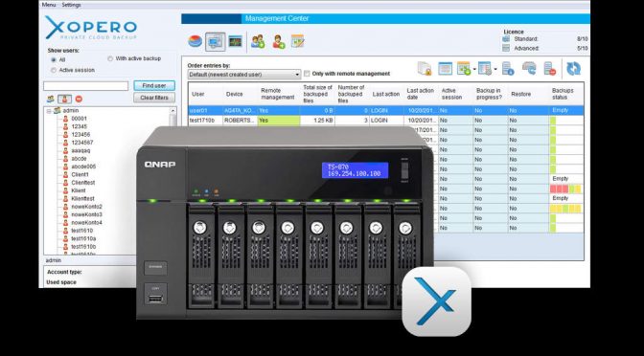This screenshot has height=356, width=644.
Task: Click the remote restore monitor icon
Action: coord(529,68)
